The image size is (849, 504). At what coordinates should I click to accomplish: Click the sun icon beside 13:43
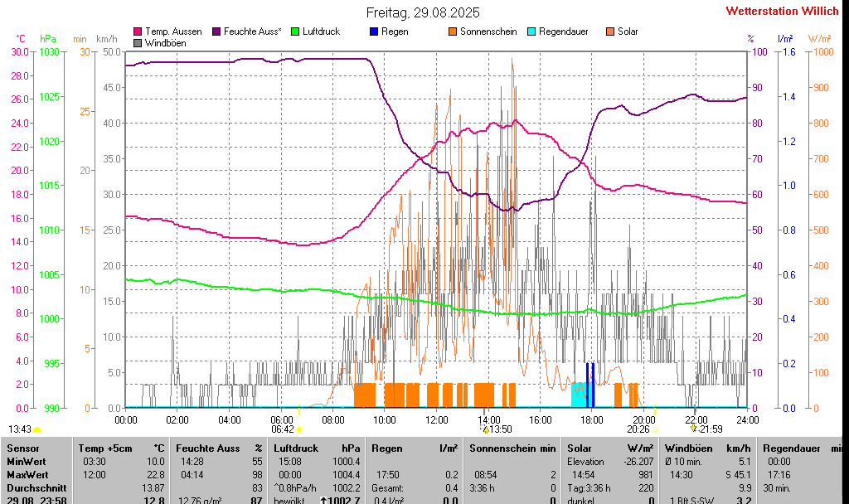(36, 429)
